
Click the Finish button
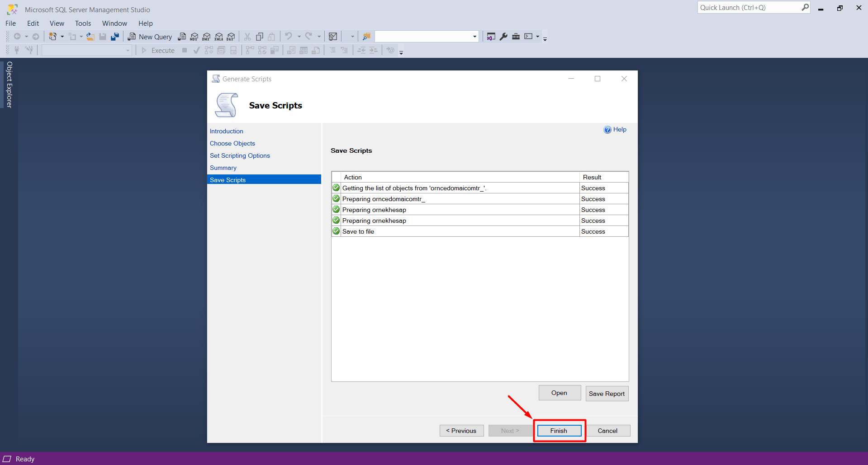(559, 431)
